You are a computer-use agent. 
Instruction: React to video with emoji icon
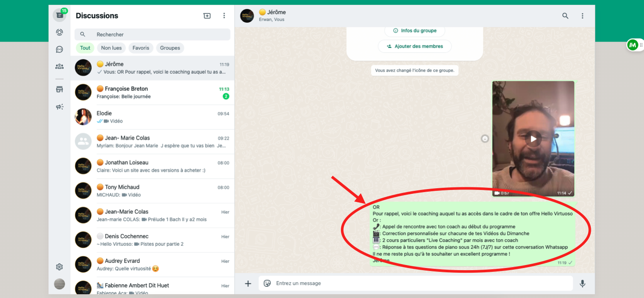tap(485, 139)
